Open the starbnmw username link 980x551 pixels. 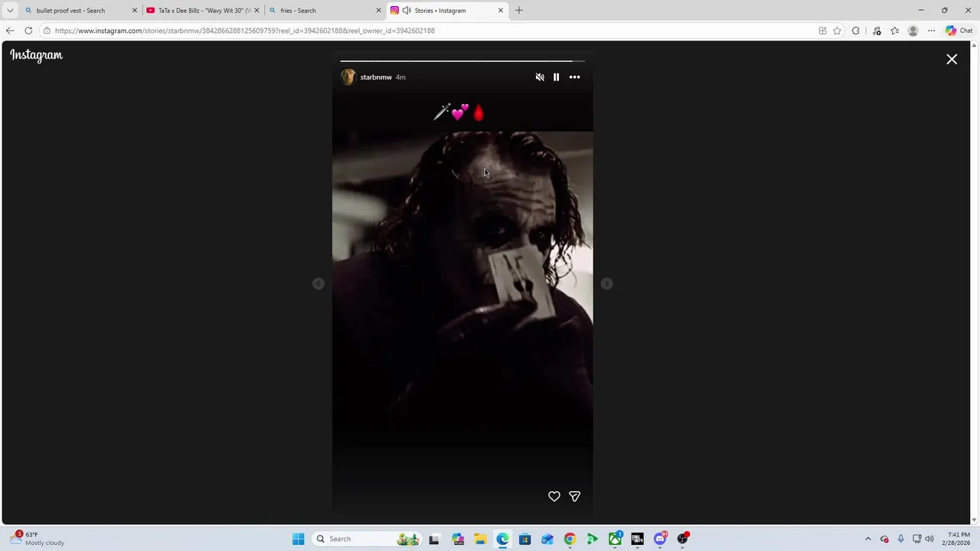tap(376, 77)
